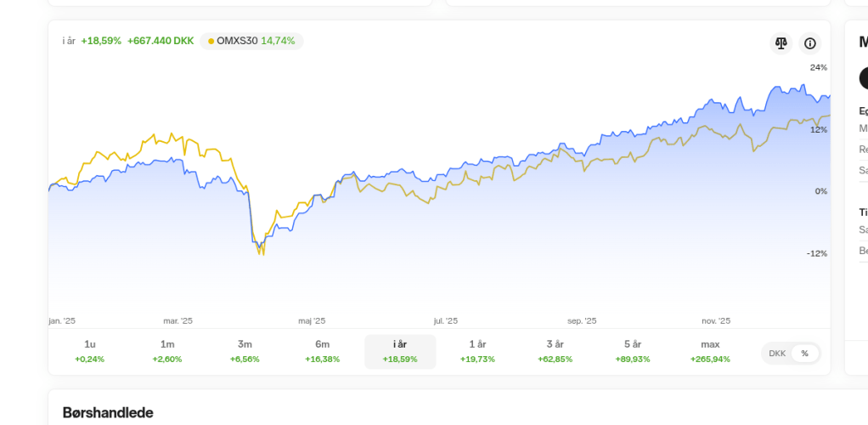The image size is (868, 425).
Task: Click the +667.440 DKK return value
Action: [x=161, y=41]
